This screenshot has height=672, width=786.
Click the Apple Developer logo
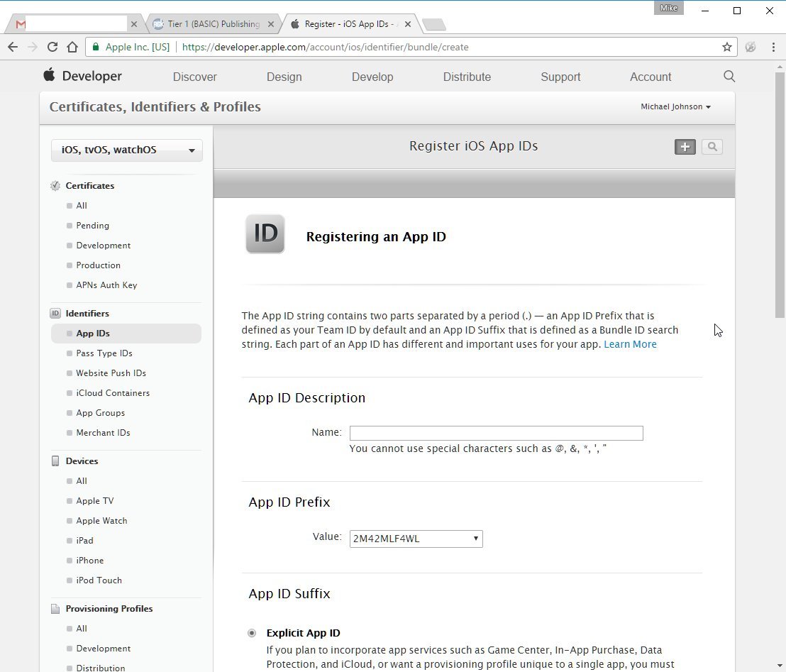[82, 76]
